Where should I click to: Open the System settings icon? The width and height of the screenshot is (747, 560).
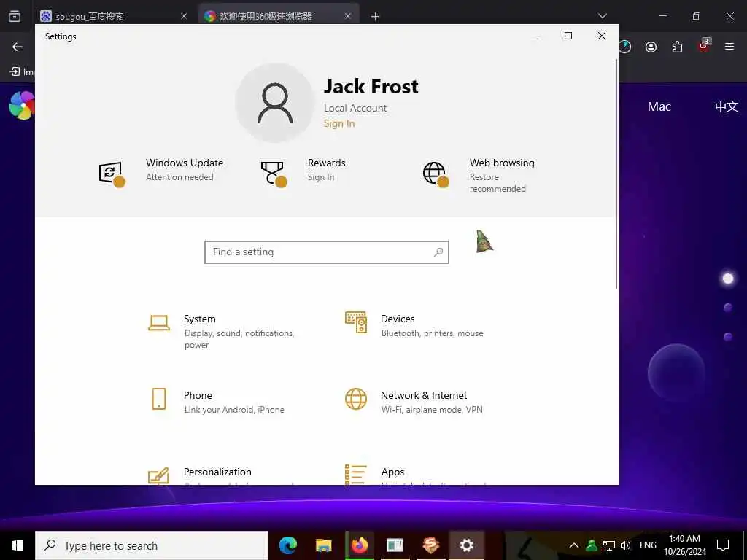pos(158,323)
